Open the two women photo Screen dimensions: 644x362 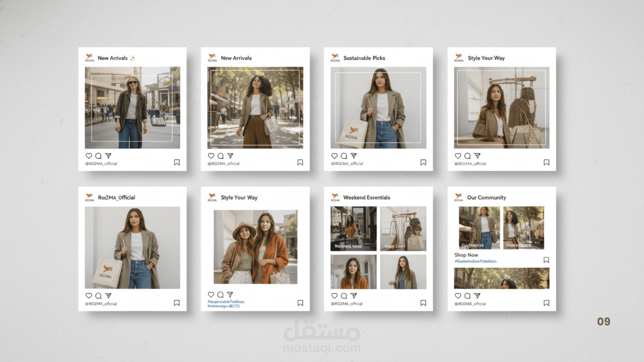point(255,247)
